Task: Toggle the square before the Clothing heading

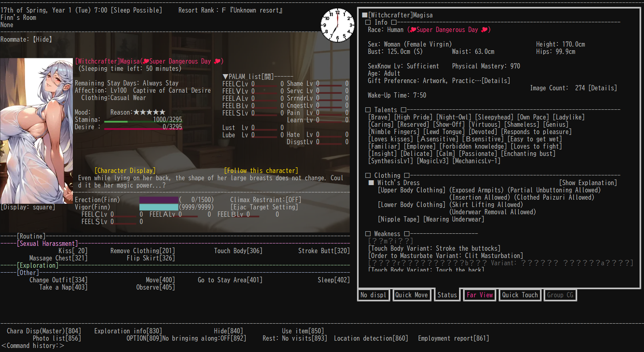Action: 368,175
